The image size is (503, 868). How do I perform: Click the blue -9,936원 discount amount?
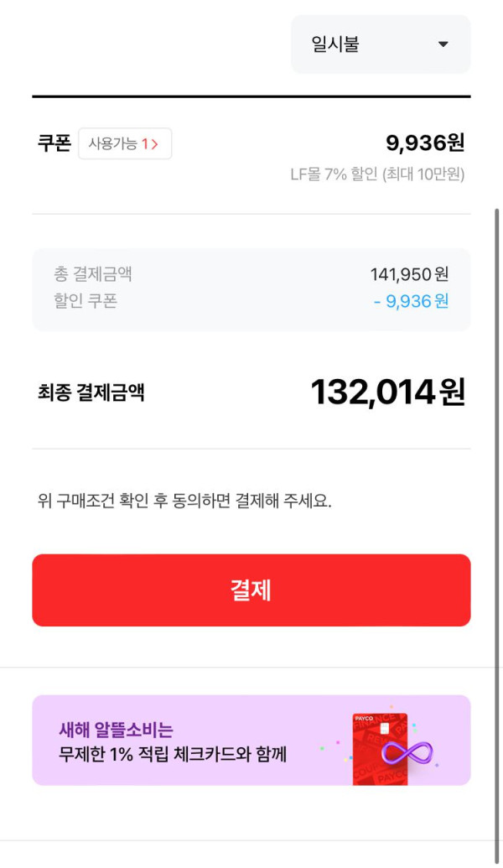[x=411, y=301]
